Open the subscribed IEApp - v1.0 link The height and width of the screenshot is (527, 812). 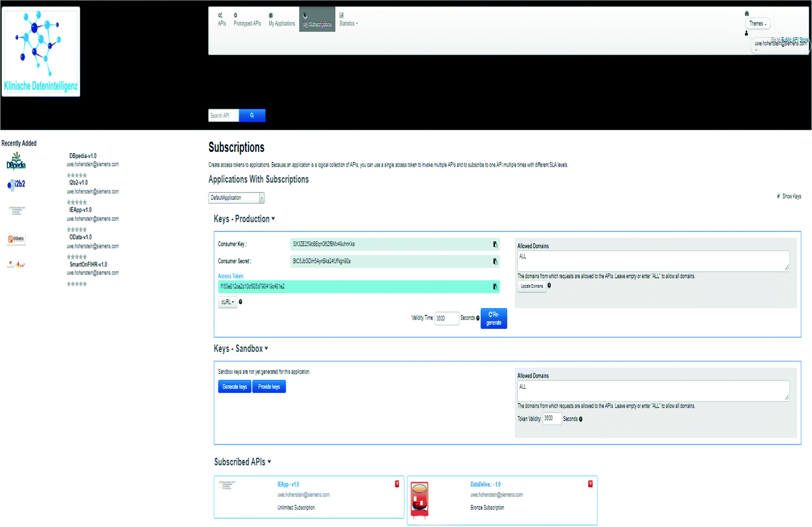click(288, 485)
